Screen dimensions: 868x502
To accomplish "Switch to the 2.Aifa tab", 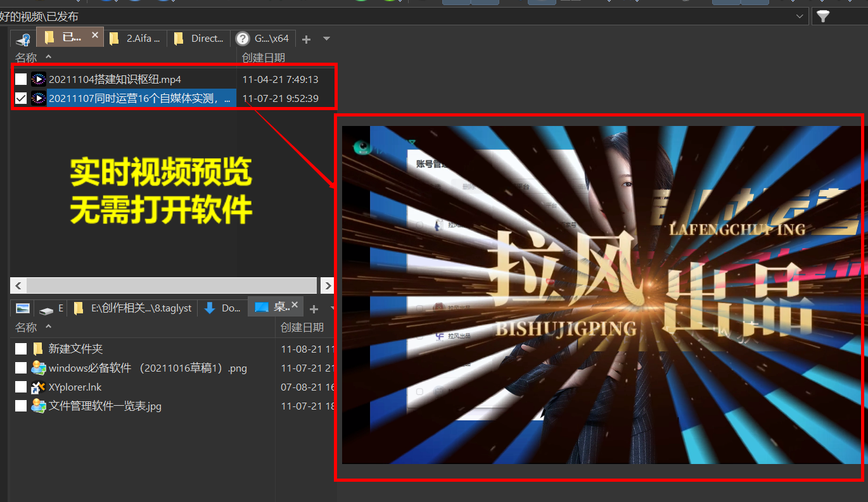I will pyautogui.click(x=136, y=39).
